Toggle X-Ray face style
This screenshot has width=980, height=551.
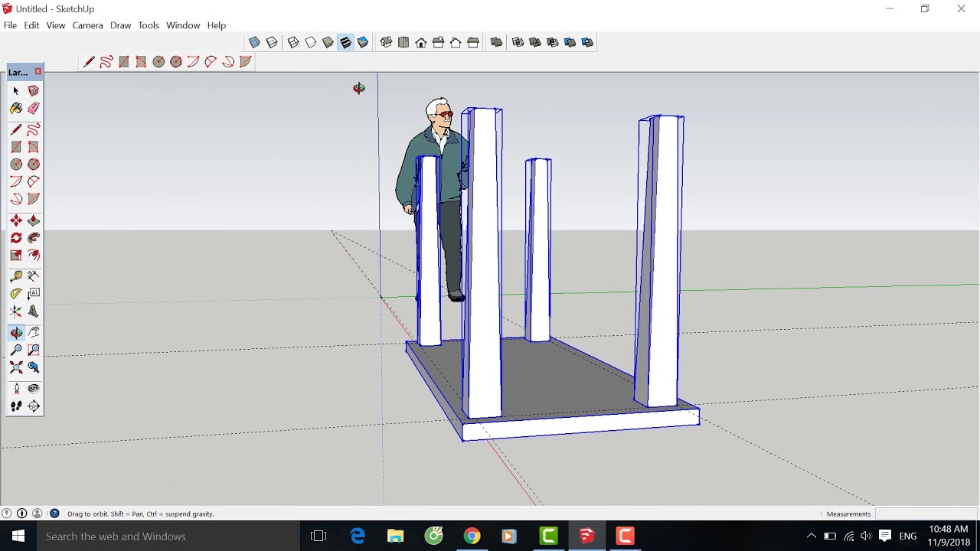tap(254, 43)
